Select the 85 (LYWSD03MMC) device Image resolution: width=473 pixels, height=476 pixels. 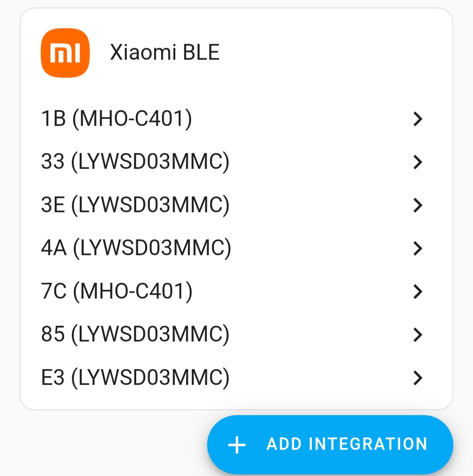(236, 334)
